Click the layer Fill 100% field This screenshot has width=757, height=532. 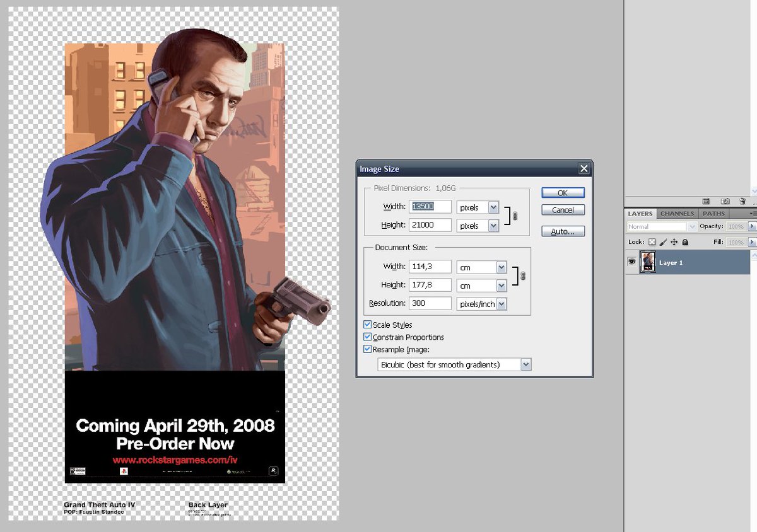click(x=736, y=242)
